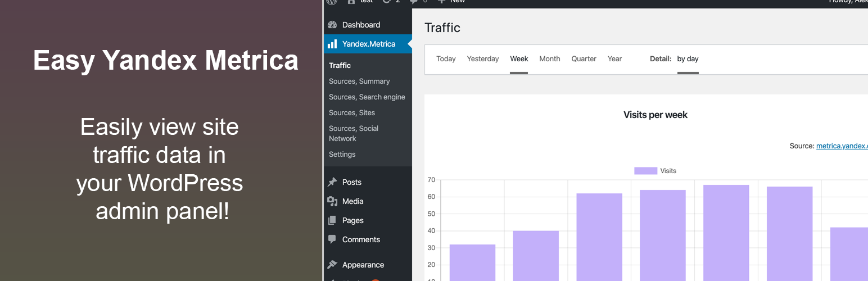Open Sources, Social Network report
Viewport: 868px width, 281px height.
[354, 134]
